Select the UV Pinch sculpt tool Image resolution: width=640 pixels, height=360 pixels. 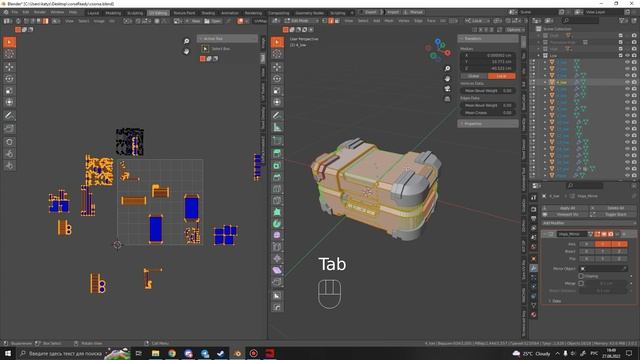click(x=9, y=165)
